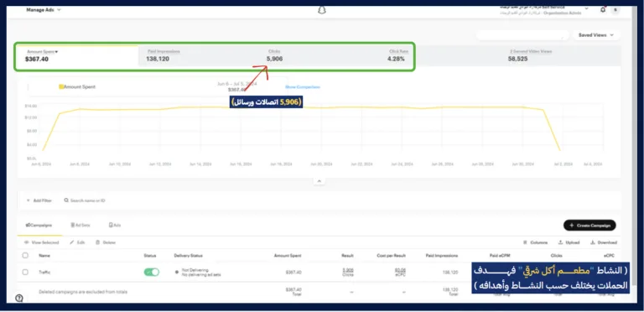Expand the Add Filter dropdown
The image size is (644, 312).
(39, 200)
